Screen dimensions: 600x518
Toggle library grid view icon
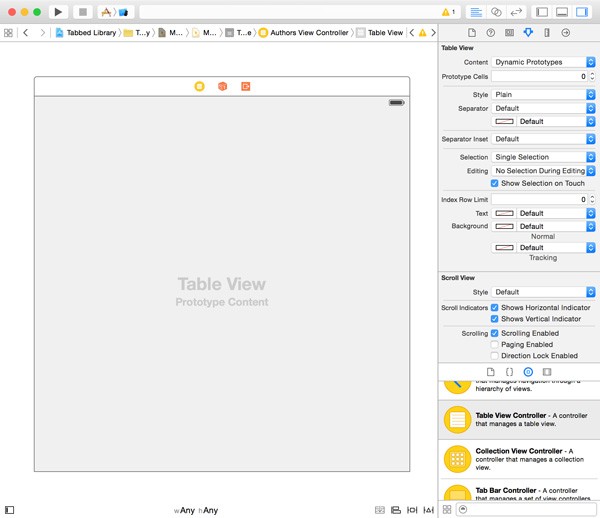tap(447, 510)
